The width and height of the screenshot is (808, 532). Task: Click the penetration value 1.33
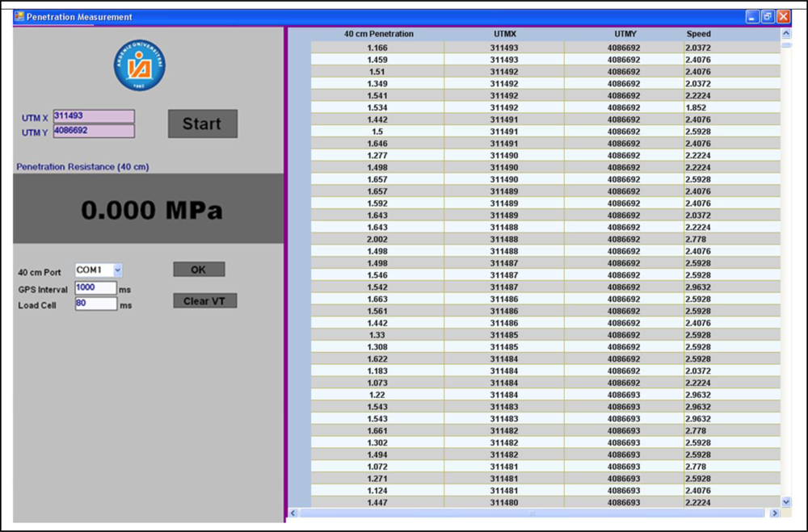[377, 335]
